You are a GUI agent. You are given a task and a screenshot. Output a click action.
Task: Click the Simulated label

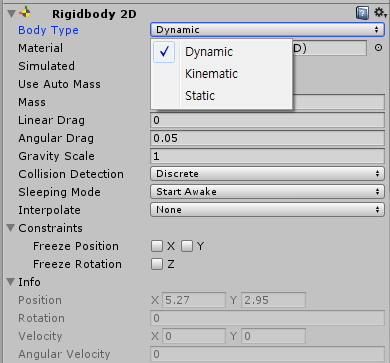click(x=46, y=66)
